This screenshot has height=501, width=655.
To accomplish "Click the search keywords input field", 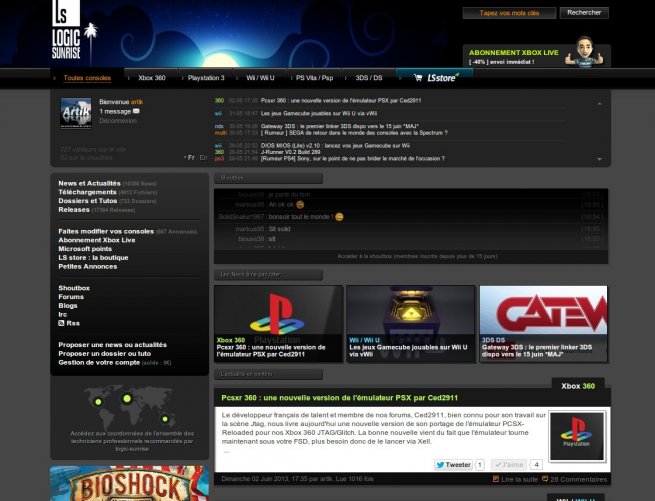I will click(x=509, y=13).
